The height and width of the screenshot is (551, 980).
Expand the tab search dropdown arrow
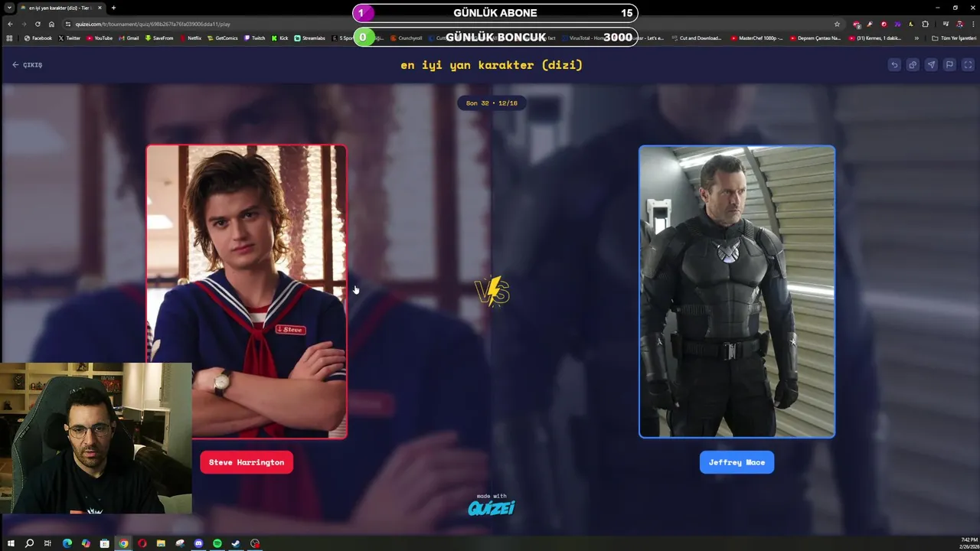tap(8, 8)
